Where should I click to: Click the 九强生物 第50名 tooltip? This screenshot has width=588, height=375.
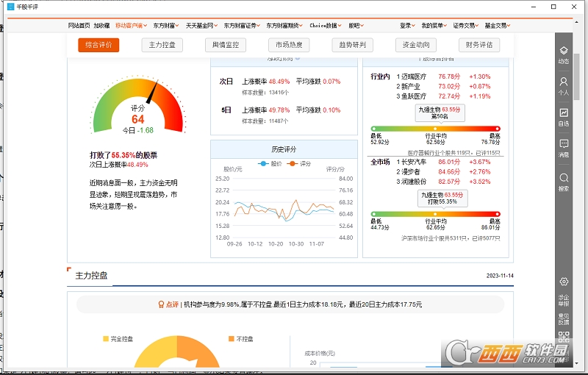coord(440,113)
